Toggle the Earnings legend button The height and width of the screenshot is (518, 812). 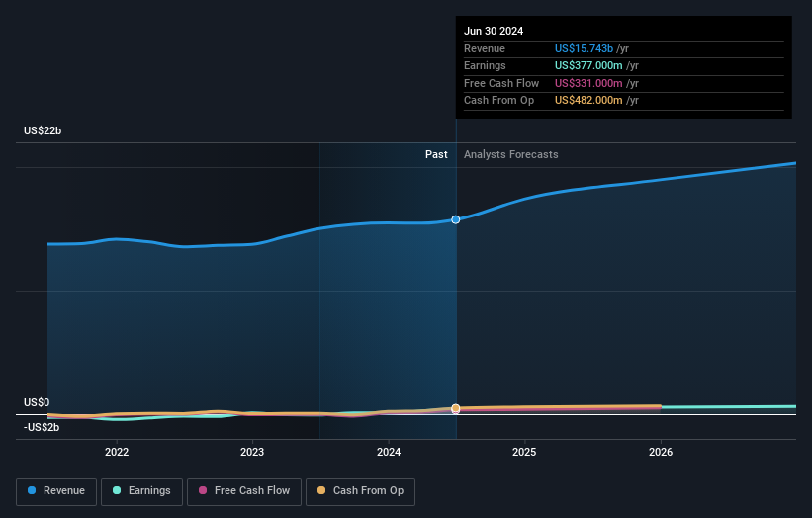[141, 491]
